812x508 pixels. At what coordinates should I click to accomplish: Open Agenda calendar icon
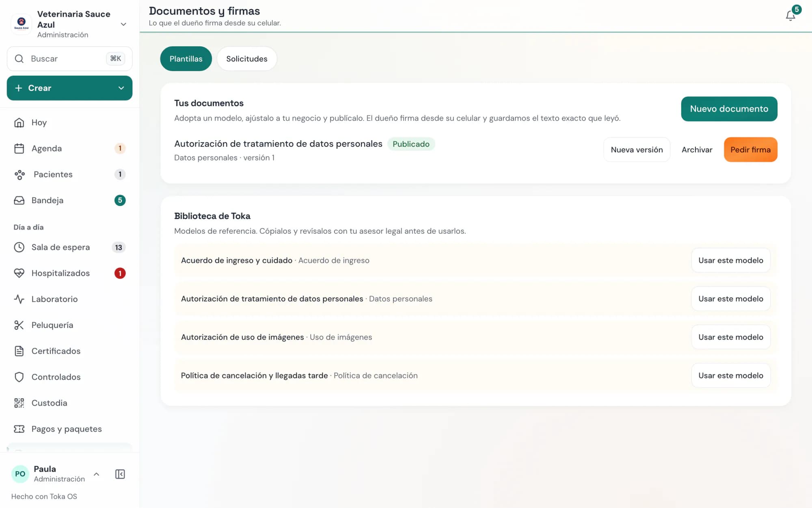(x=19, y=148)
